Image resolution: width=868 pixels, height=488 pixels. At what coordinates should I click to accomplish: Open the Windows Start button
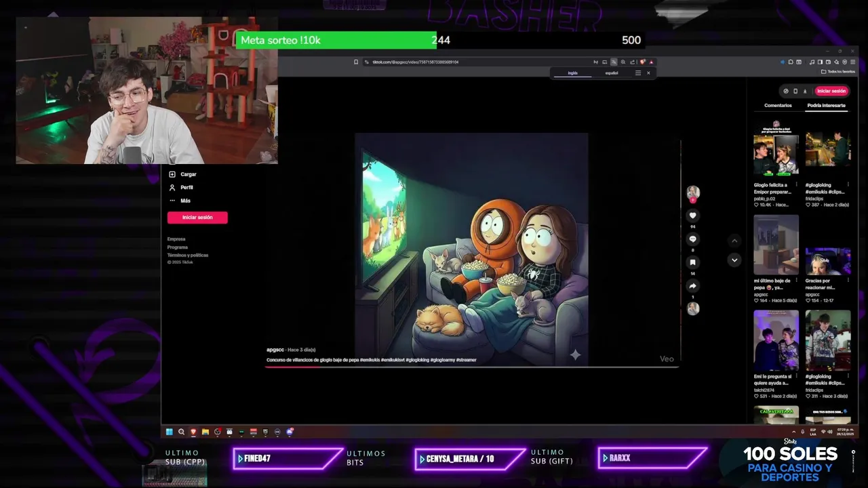169,432
